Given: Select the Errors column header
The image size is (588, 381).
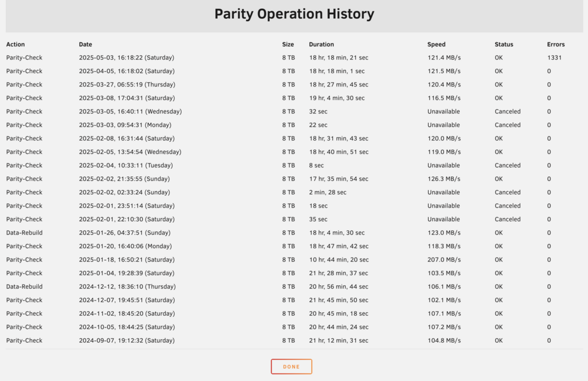Looking at the screenshot, I should point(556,44).
